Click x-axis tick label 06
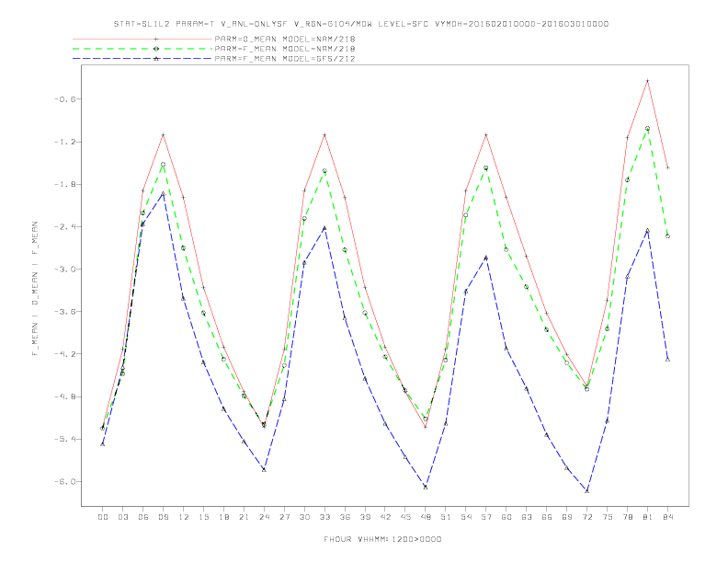The image size is (728, 563). [143, 517]
